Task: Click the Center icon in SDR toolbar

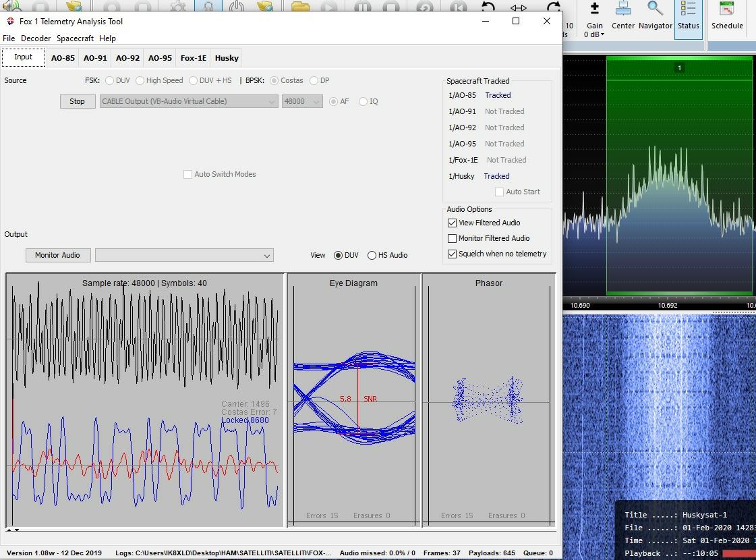Action: point(623,16)
